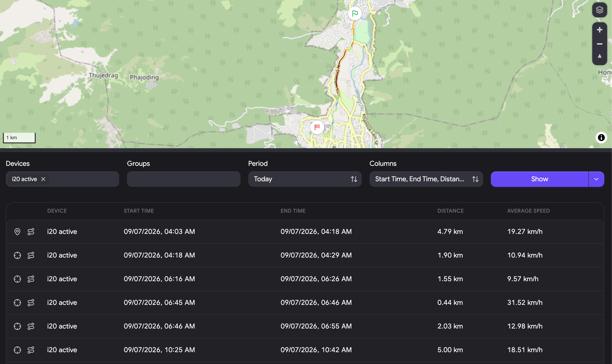Show route for the 06:46 AM trip
The width and height of the screenshot is (612, 364).
click(x=31, y=326)
